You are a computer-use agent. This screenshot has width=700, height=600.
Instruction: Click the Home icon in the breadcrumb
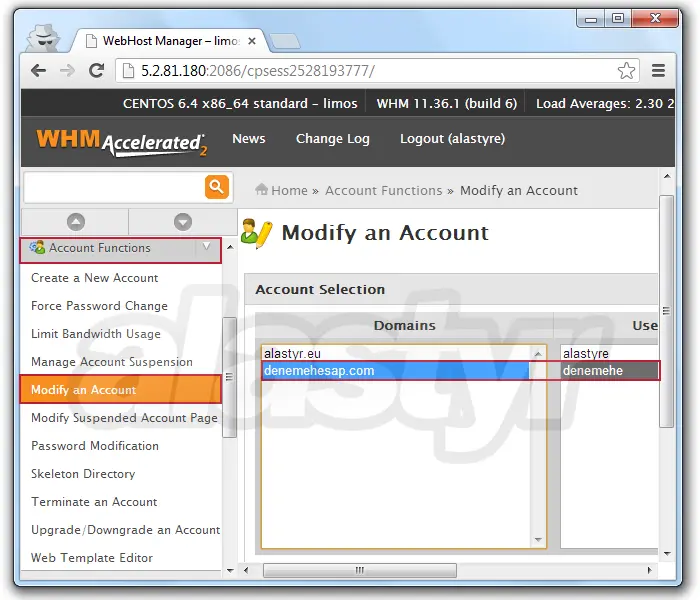262,190
